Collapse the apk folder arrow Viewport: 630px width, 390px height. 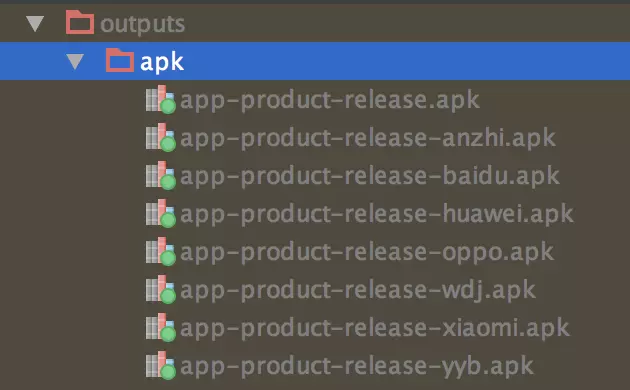(75, 61)
